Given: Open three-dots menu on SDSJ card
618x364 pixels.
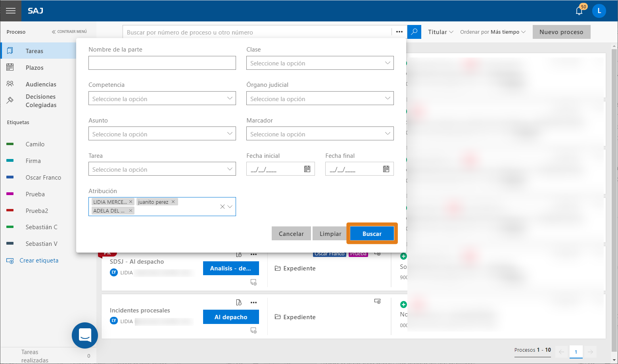Looking at the screenshot, I should click(254, 255).
